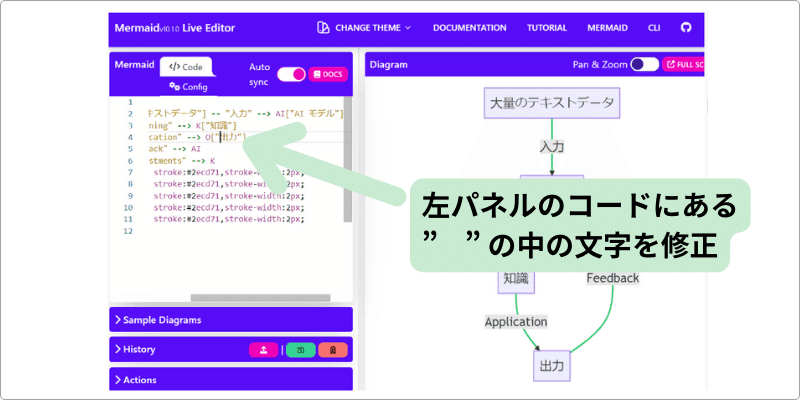Screen dimensions: 800x400
Task: Click the 出力 node in the diagram
Action: (x=552, y=366)
